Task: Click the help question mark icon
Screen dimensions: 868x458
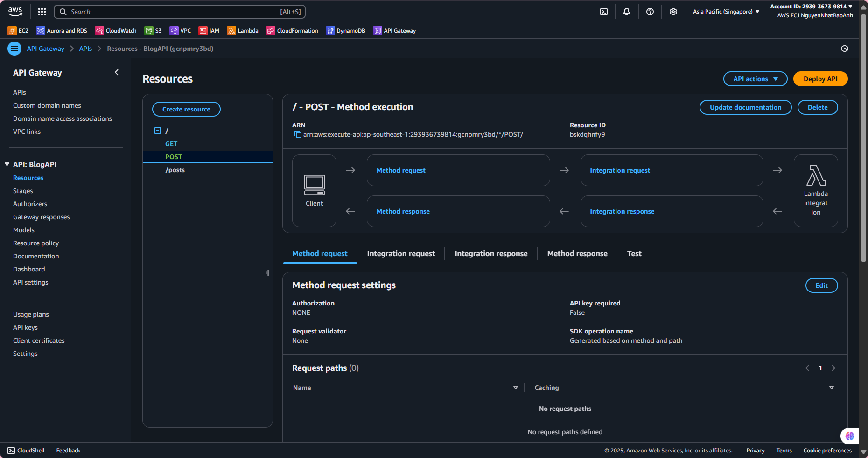Action: tap(650, 12)
